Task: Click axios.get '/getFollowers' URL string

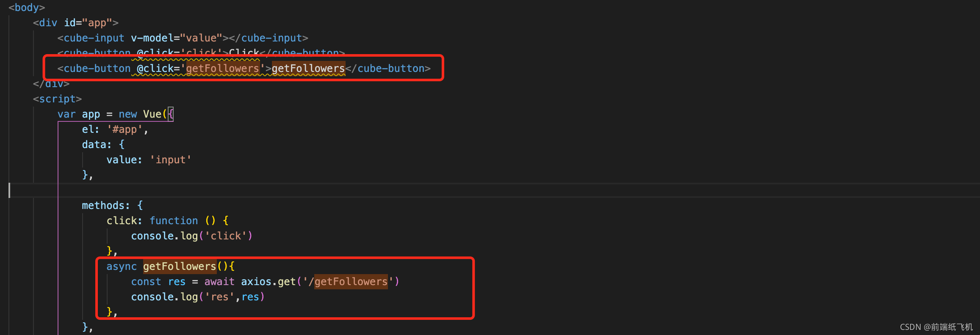Action: (348, 282)
